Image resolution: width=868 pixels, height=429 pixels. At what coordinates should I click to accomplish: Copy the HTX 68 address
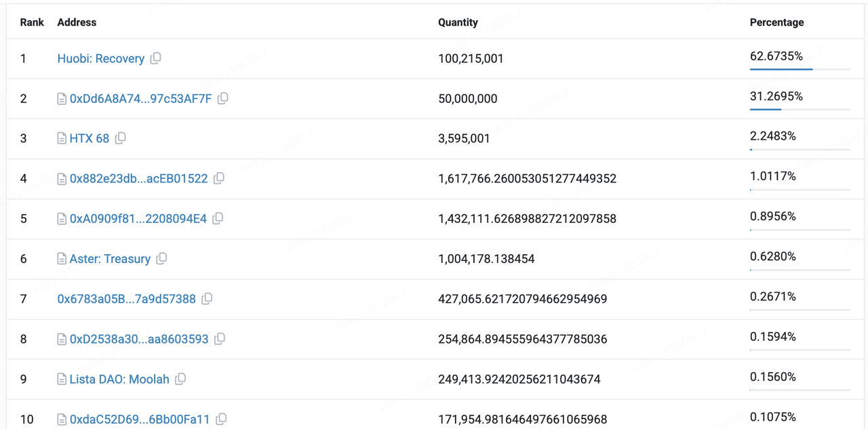121,138
